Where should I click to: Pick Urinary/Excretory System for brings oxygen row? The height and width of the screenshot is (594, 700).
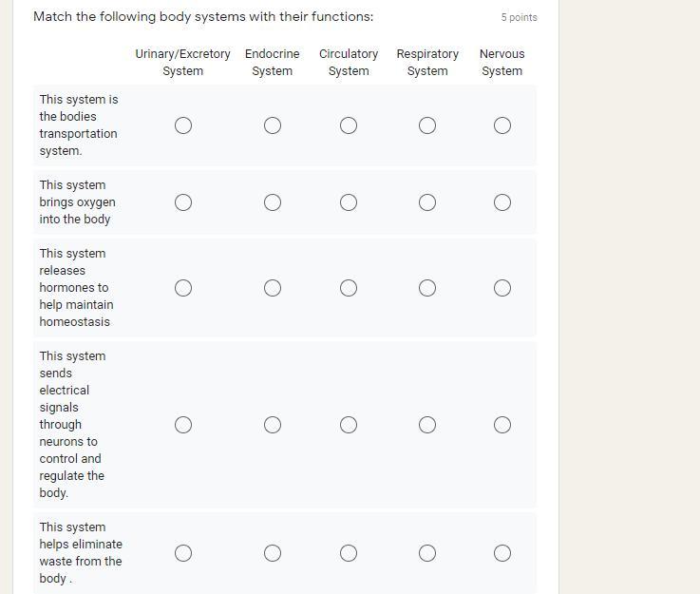[183, 202]
